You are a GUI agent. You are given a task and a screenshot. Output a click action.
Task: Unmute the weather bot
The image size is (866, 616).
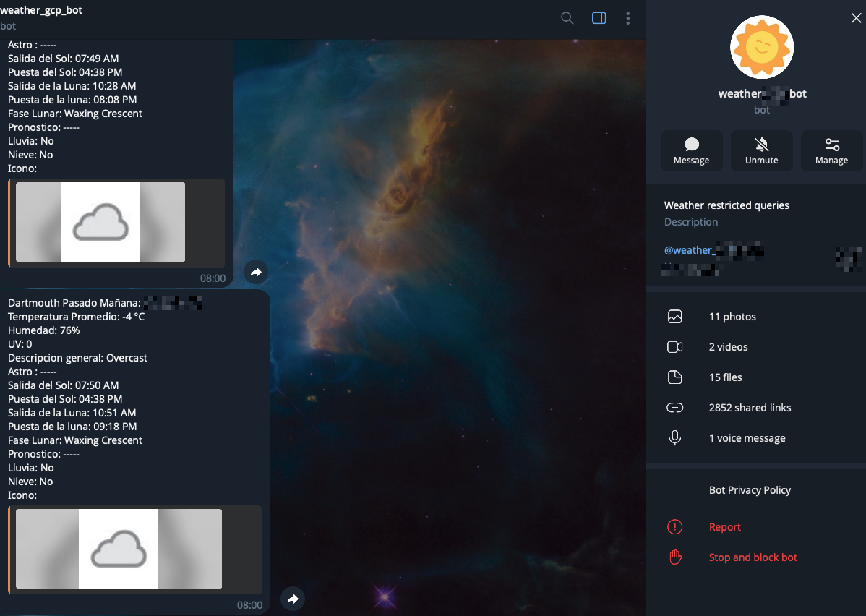[x=761, y=150]
